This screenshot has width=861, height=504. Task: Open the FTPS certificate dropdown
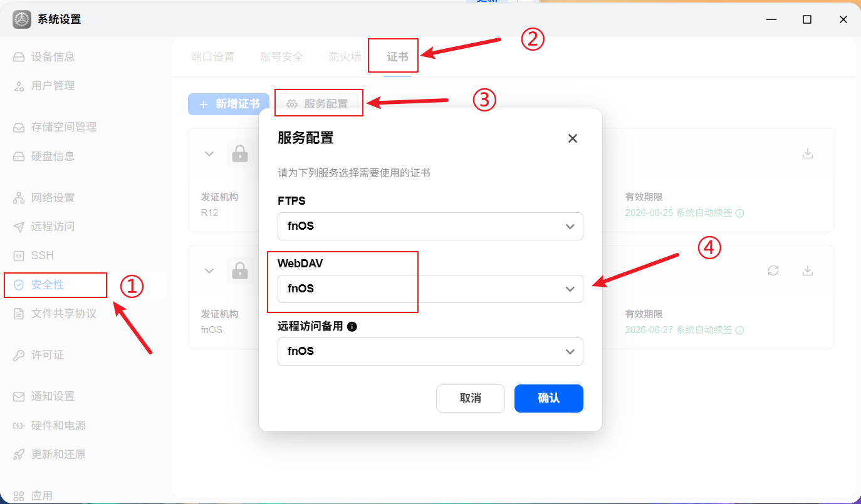click(x=430, y=226)
